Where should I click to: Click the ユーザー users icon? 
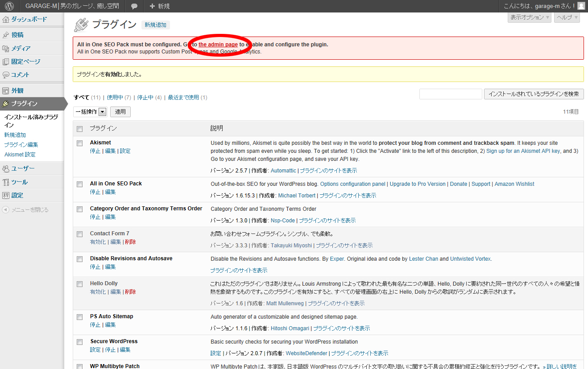6,168
